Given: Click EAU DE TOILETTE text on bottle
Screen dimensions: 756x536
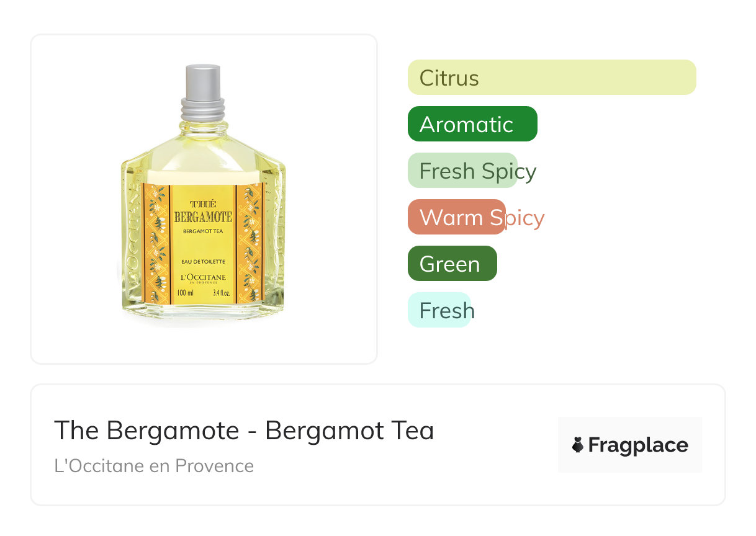Looking at the screenshot, I should [203, 262].
